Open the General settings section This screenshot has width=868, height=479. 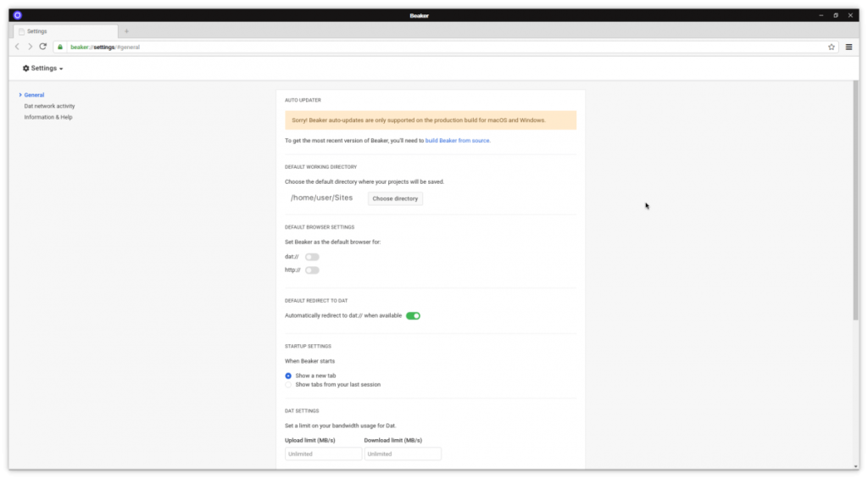point(34,95)
